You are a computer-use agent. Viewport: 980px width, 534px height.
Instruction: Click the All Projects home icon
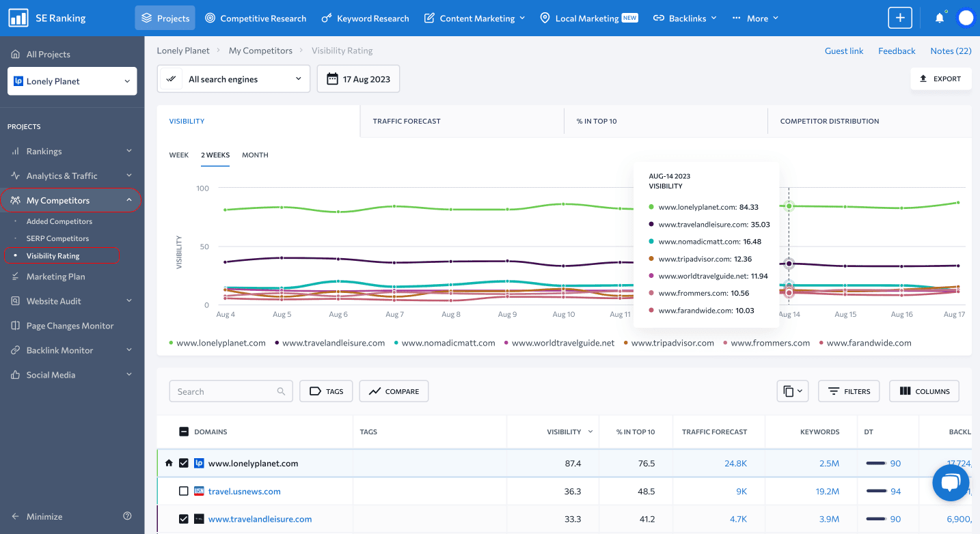15,54
